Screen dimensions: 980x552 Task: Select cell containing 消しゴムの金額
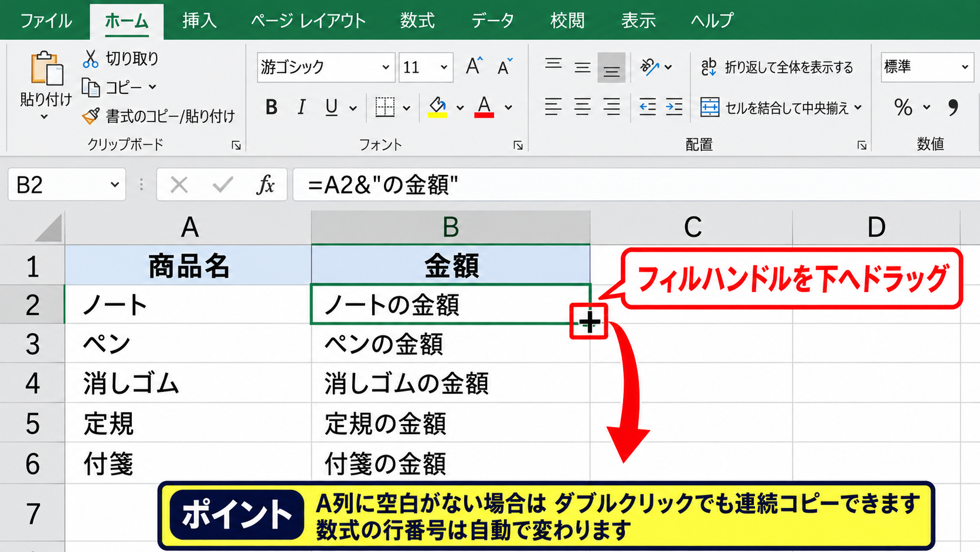click(450, 383)
